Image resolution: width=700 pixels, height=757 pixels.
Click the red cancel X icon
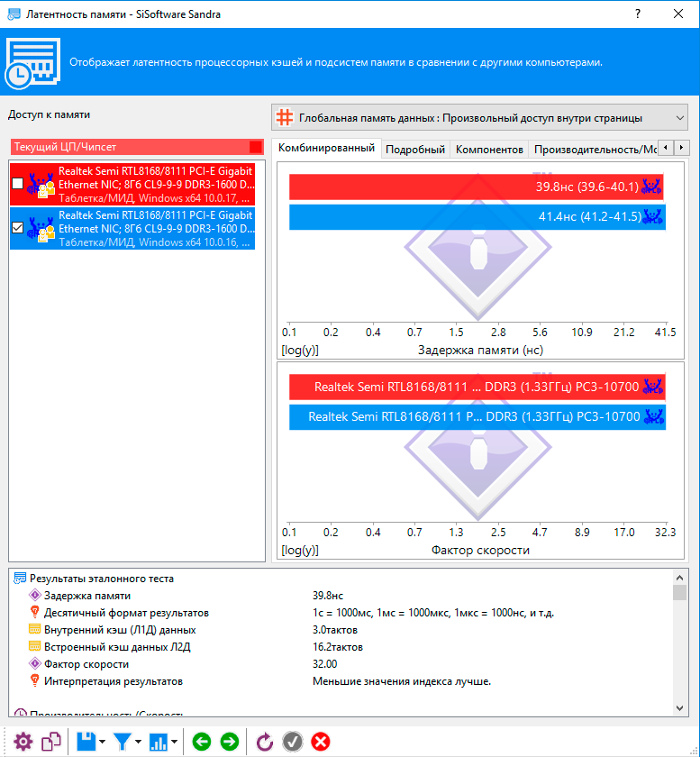tap(320, 741)
